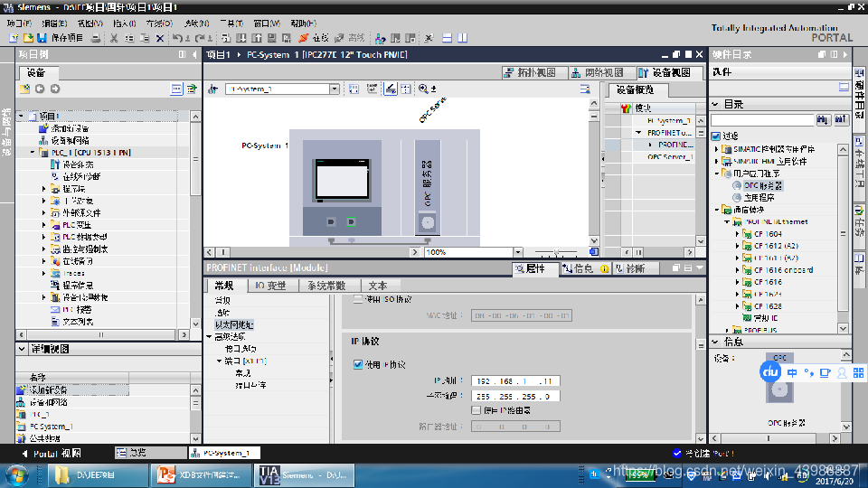Switch to 信息 inspector tab

point(584,268)
